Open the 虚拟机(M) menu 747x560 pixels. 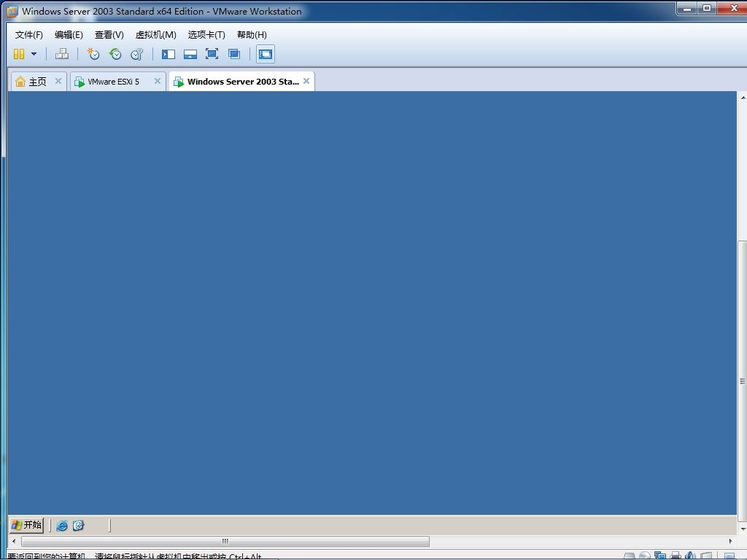point(156,35)
